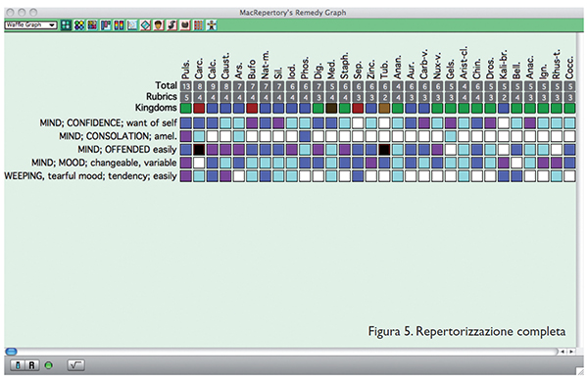Click the human figure toolbar icon

pyautogui.click(x=212, y=25)
